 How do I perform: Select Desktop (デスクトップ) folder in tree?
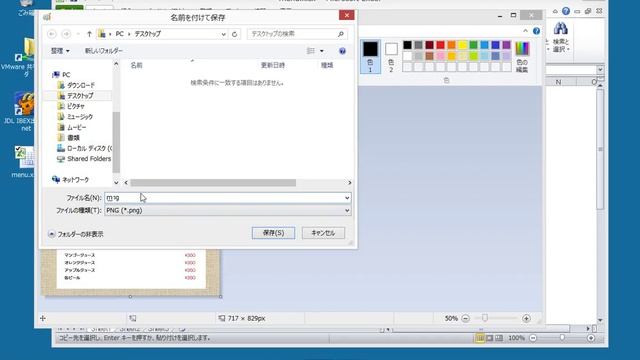(76, 96)
